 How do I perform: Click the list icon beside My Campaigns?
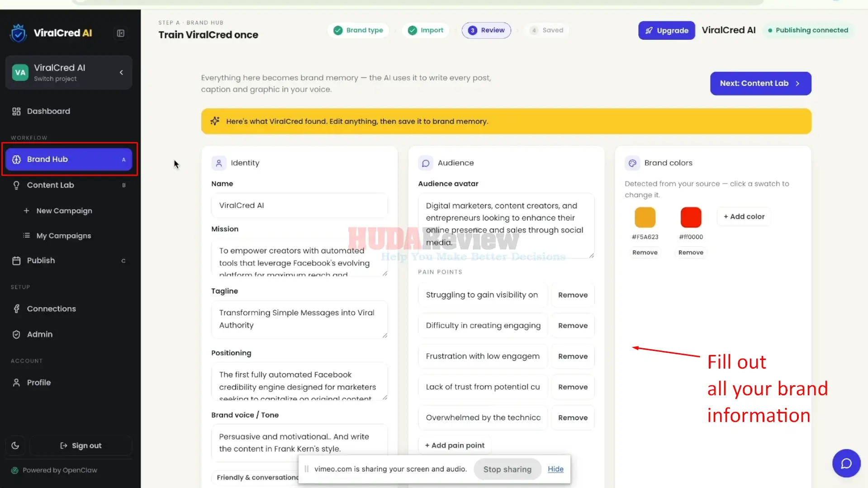(27, 236)
